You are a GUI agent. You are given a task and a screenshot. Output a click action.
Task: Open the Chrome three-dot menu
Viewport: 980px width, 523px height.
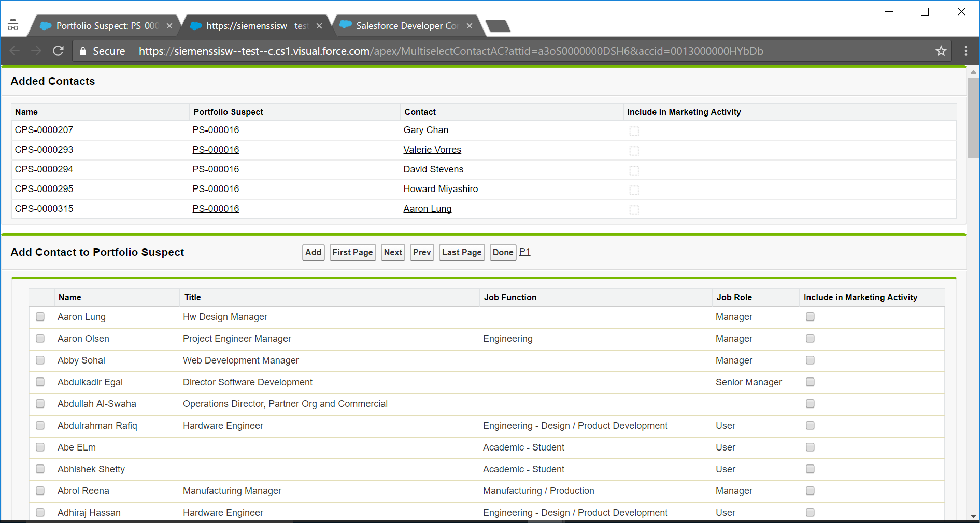965,51
